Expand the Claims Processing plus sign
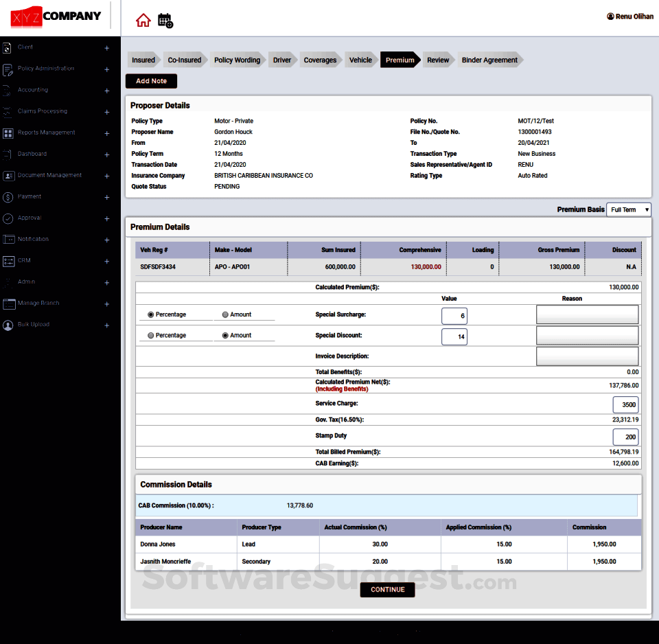This screenshot has height=644, width=659. pos(106,112)
